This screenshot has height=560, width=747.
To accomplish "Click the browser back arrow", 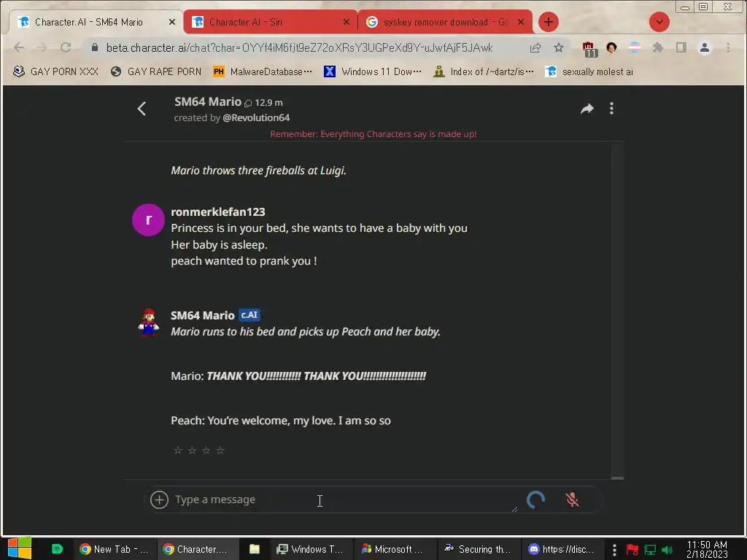I will tap(19, 47).
